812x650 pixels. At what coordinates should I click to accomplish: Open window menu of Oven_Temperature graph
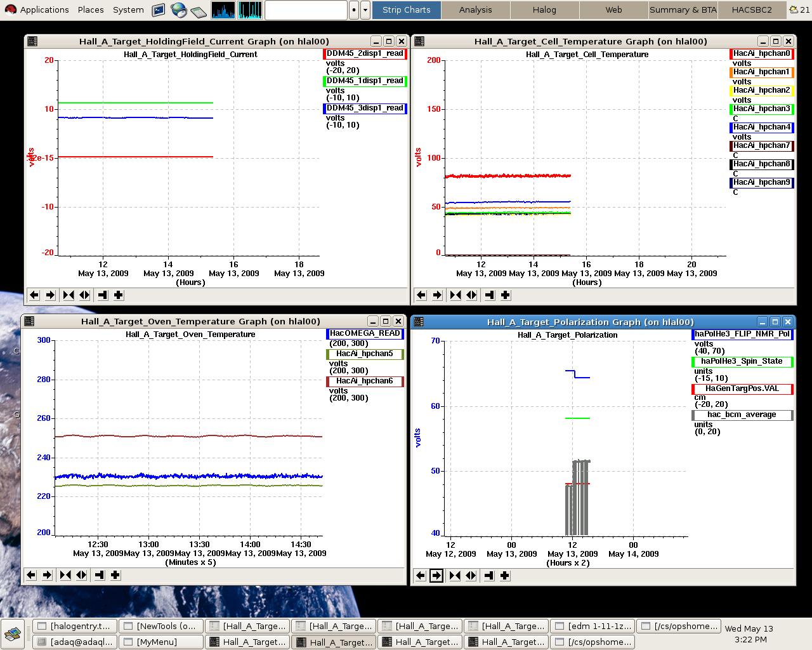[x=29, y=321]
